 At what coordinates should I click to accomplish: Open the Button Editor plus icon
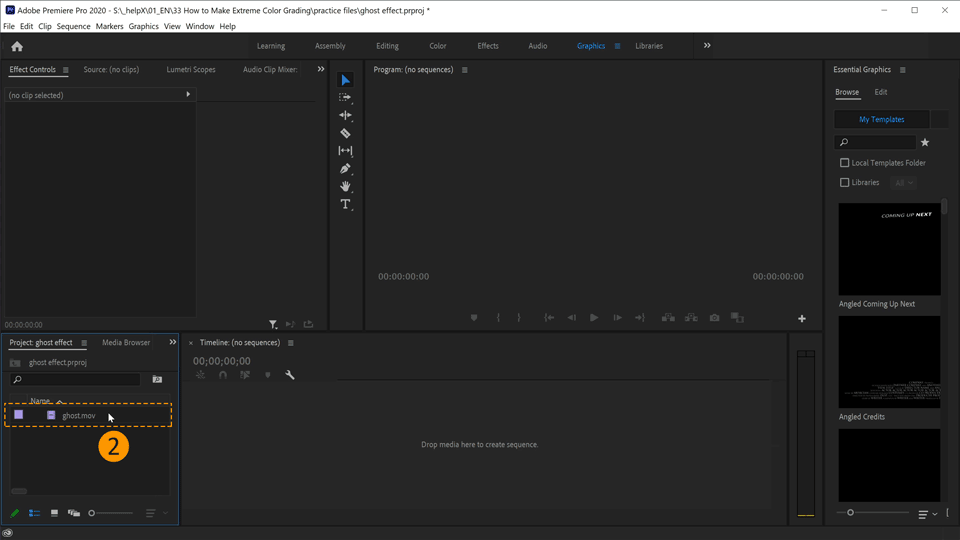point(802,318)
